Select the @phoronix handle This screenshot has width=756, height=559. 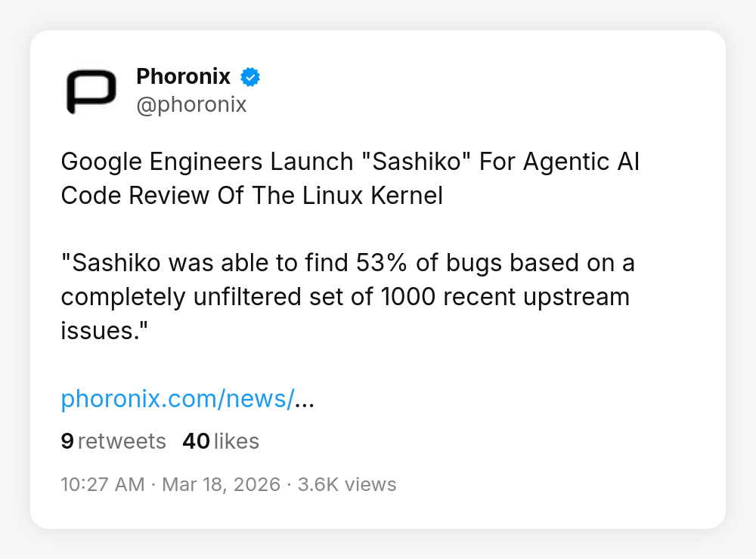(191, 104)
